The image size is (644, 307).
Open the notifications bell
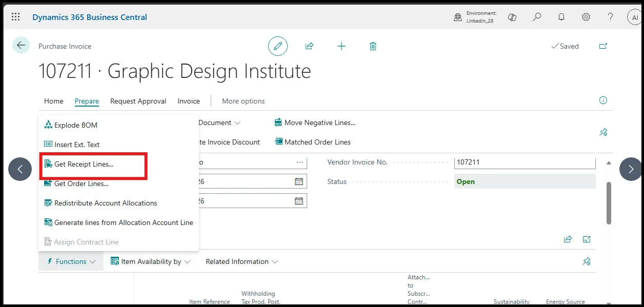point(561,17)
